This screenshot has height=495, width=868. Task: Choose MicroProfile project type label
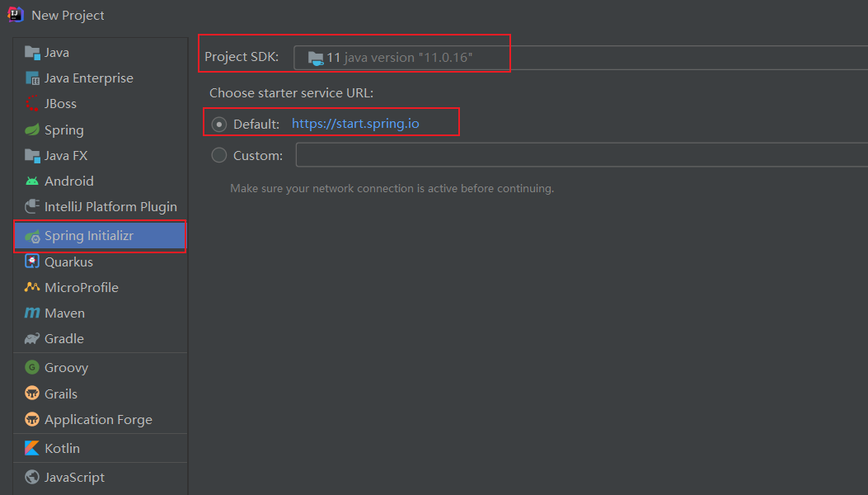[x=82, y=288]
